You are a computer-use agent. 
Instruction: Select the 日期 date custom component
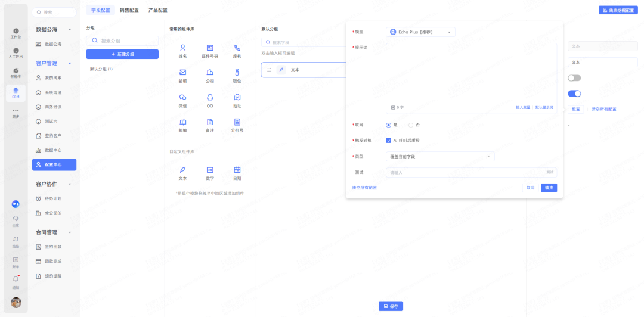tap(237, 170)
